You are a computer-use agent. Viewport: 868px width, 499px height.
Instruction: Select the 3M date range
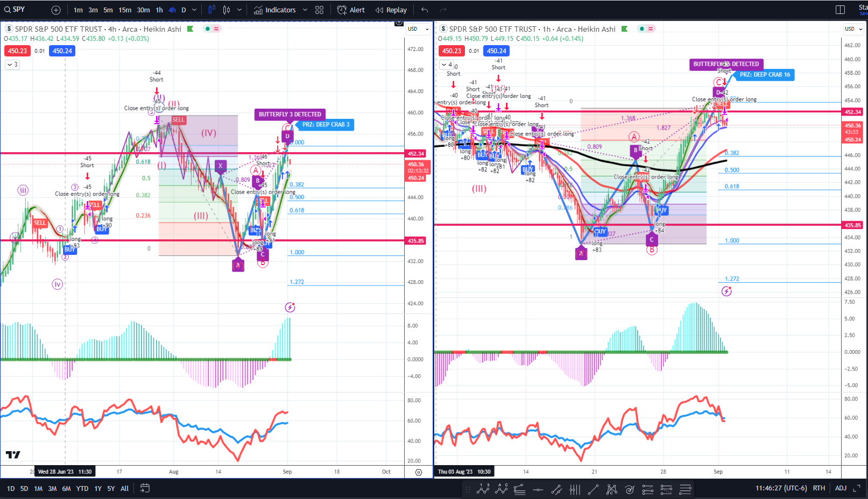[52, 489]
